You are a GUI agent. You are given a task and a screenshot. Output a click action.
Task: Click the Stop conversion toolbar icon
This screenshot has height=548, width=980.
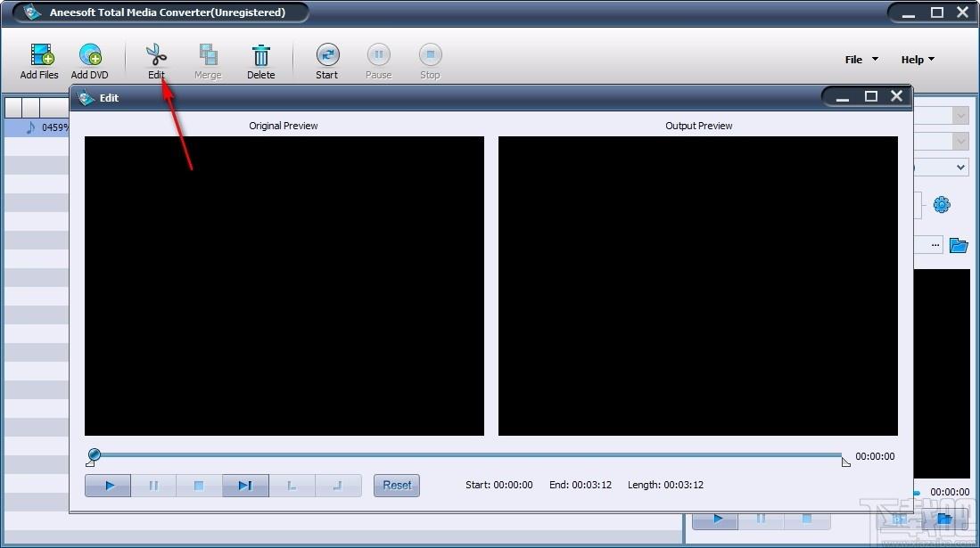(430, 55)
